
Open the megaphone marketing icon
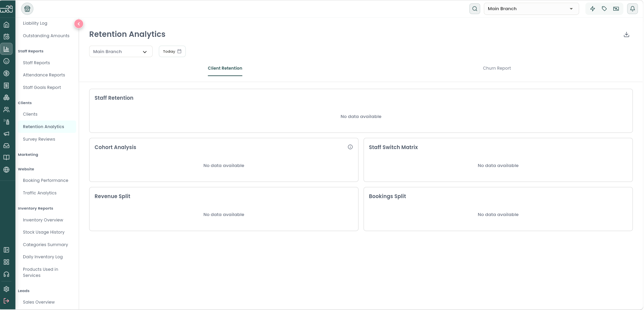(6, 134)
